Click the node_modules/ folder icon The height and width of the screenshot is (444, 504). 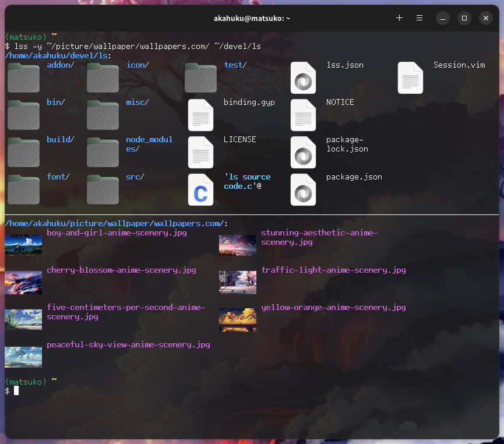click(x=103, y=153)
